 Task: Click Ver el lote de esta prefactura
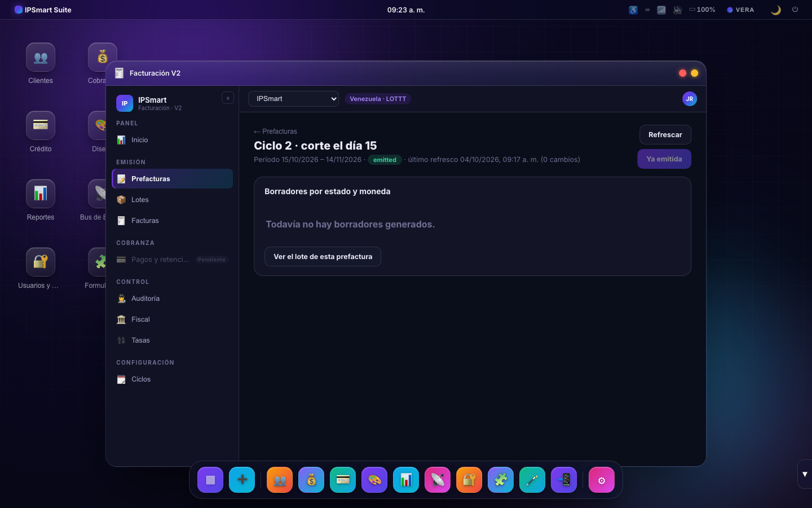click(x=323, y=257)
